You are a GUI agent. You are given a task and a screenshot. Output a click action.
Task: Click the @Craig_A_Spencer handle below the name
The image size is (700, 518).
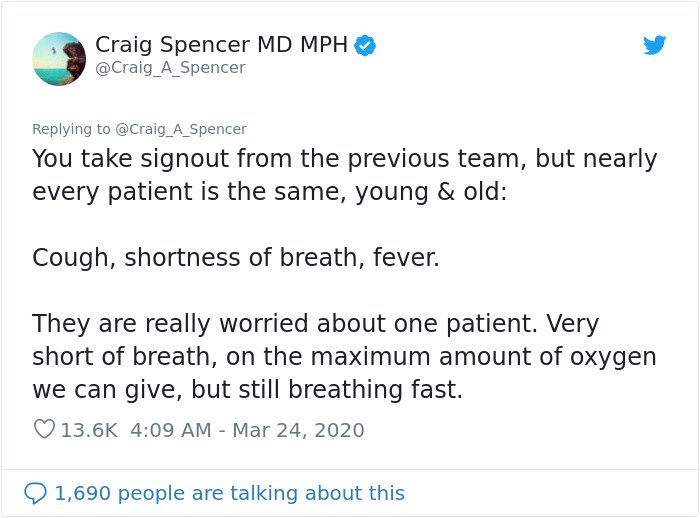tap(170, 68)
